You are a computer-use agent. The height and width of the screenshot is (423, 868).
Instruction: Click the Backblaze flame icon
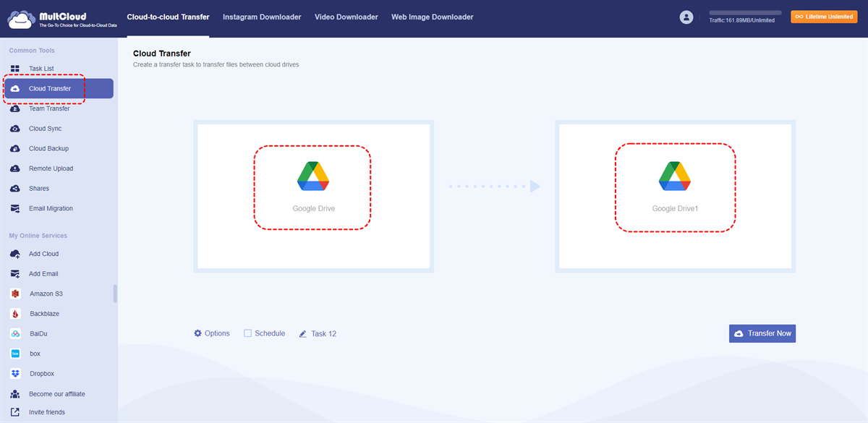pyautogui.click(x=15, y=314)
